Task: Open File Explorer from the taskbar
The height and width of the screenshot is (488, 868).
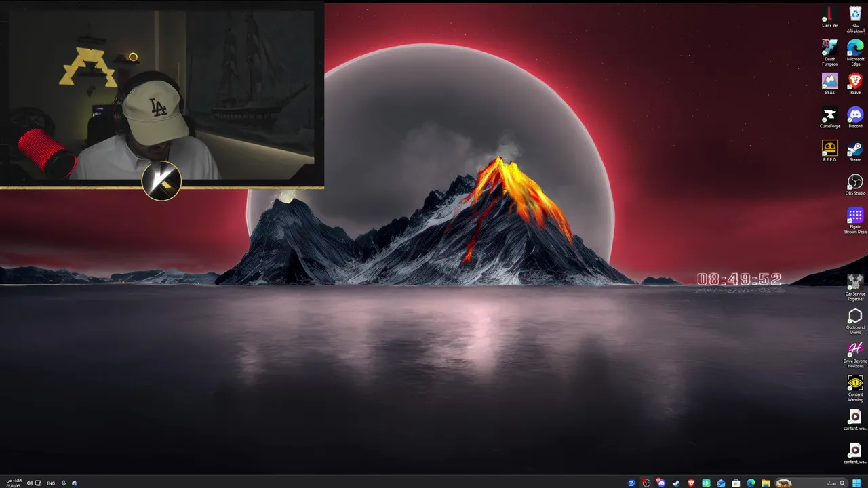Action: point(766,483)
